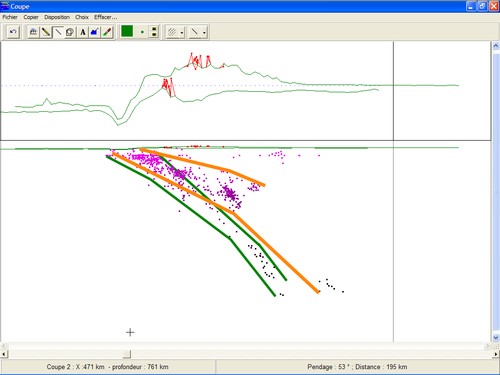The height and width of the screenshot is (375, 500).
Task: Select the protractor measuring tool
Action: tap(33, 32)
